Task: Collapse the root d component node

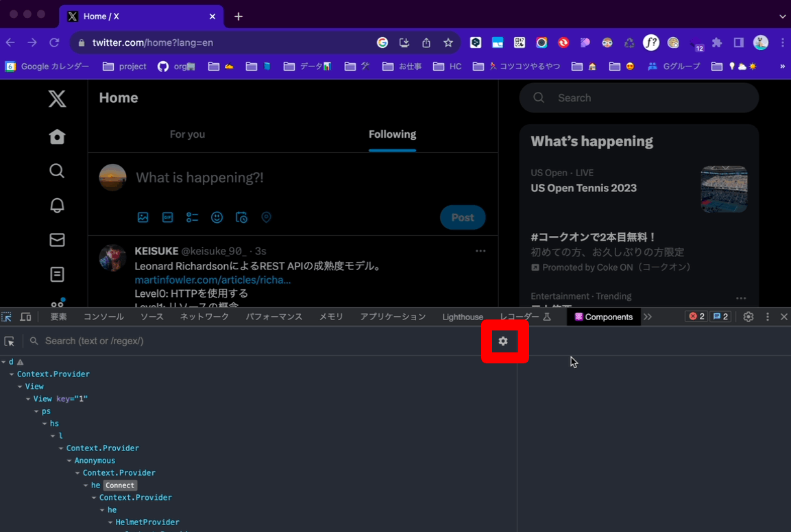Action: coord(3,362)
